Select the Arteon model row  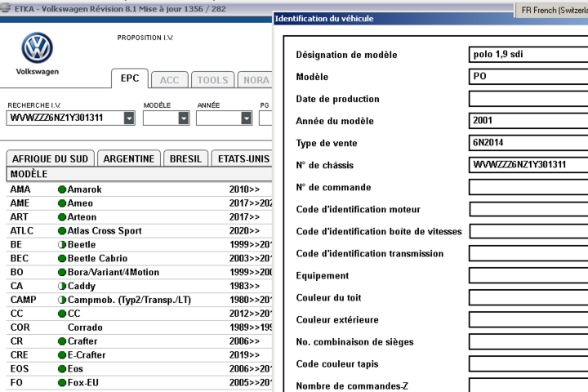pos(139,217)
